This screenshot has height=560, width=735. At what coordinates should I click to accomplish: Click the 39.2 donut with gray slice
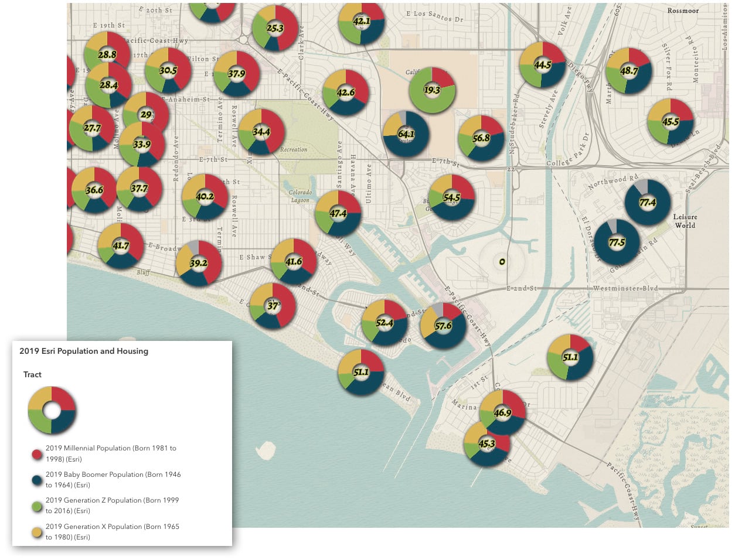198,263
